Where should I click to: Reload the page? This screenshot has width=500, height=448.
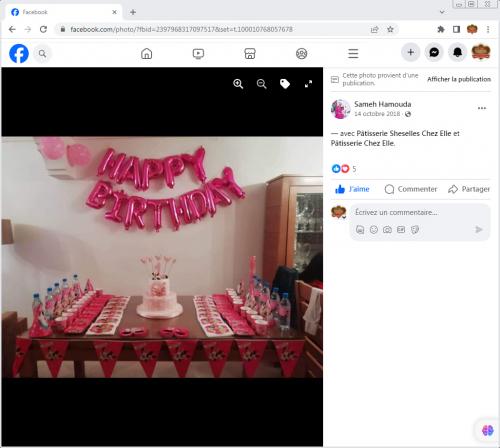[x=43, y=29]
